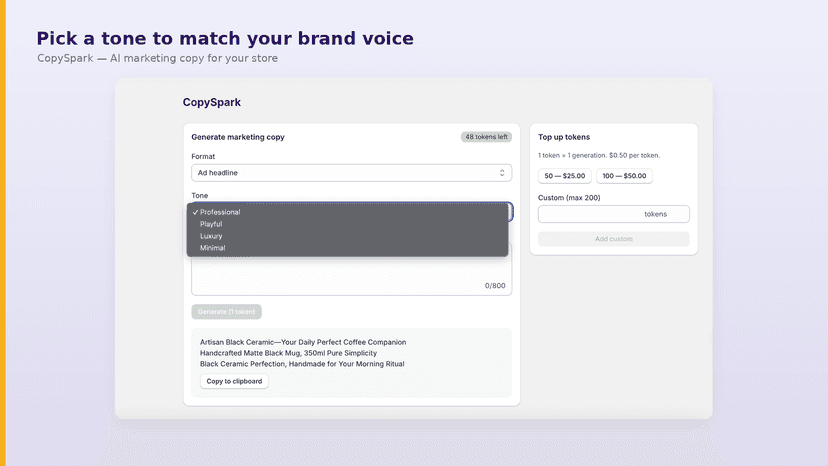Viewport: 828px width, 466px height.
Task: Click the Generate (1 token) button
Action: tap(226, 312)
